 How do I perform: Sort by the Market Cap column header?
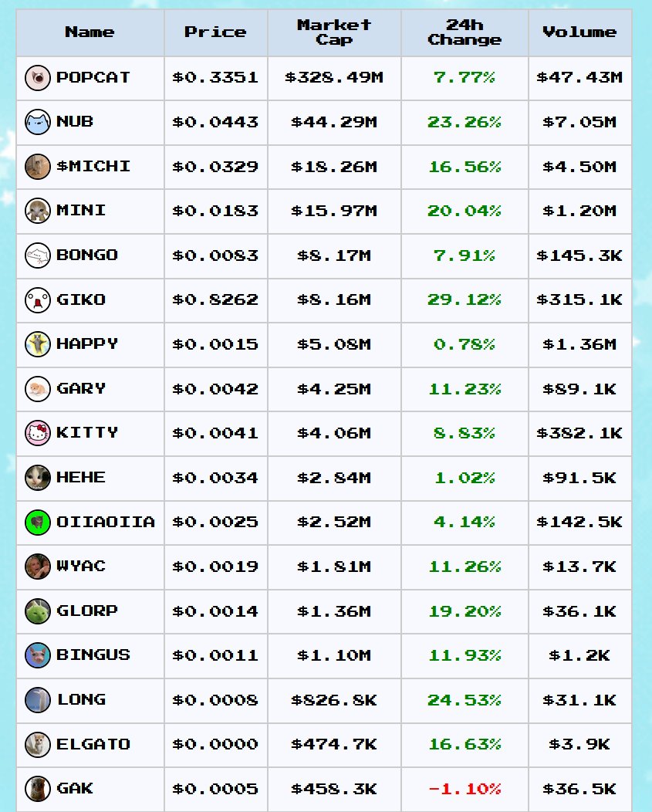click(x=334, y=32)
